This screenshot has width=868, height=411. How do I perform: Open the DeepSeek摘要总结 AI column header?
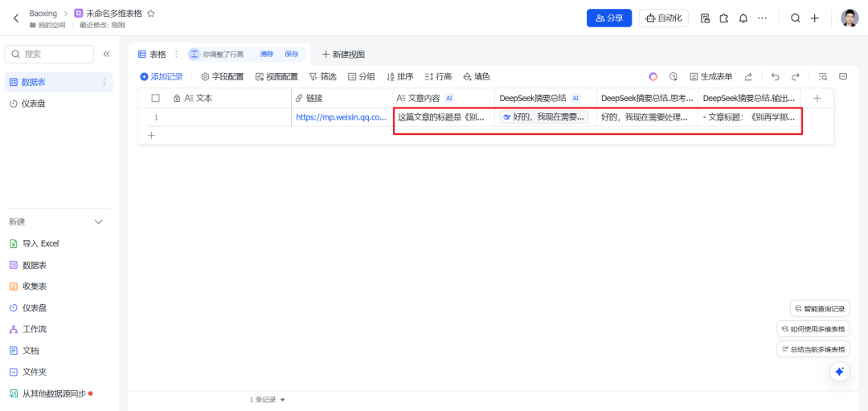click(x=545, y=98)
